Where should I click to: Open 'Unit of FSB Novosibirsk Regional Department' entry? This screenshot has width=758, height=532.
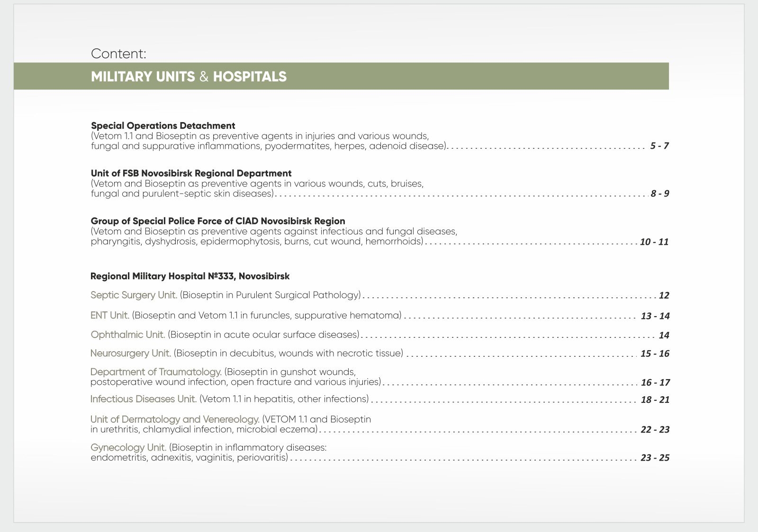[x=191, y=173]
